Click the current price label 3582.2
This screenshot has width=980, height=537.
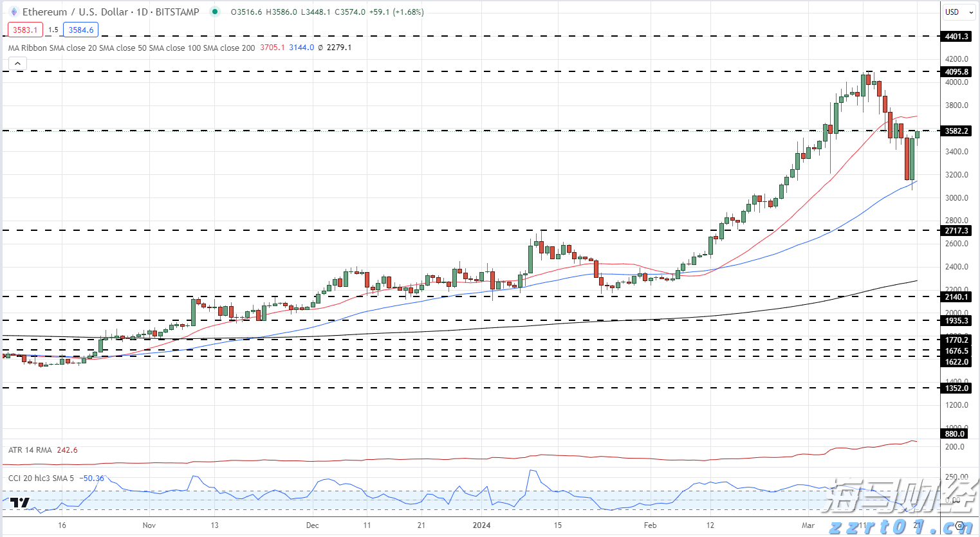(x=956, y=131)
